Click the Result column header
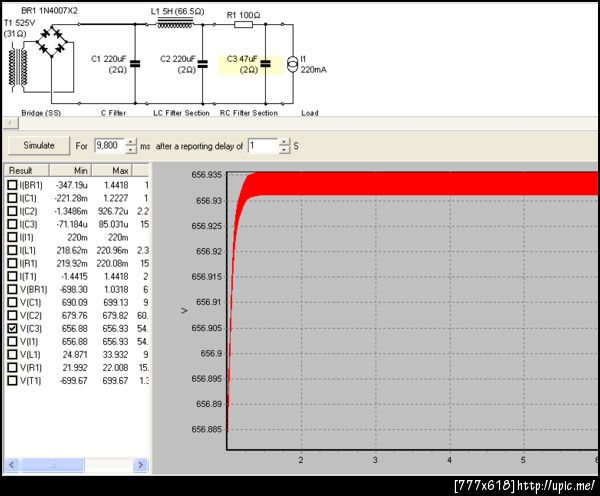 26,170
